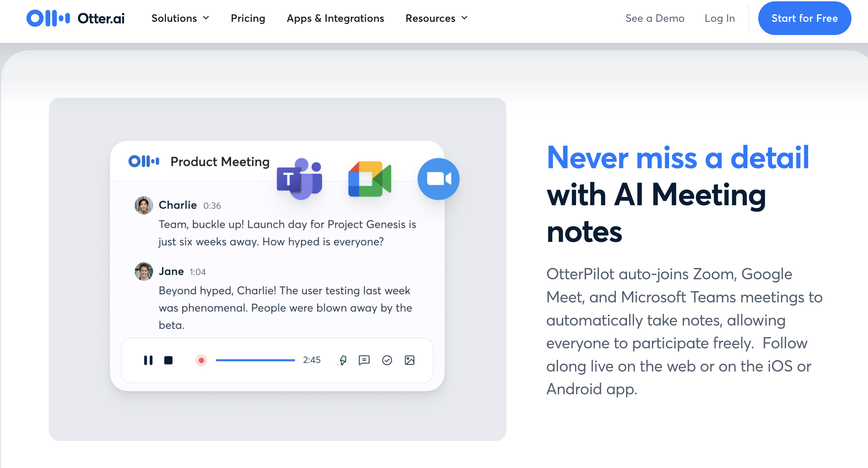Image resolution: width=868 pixels, height=468 pixels.
Task: Click Jane's 1:04 timestamp
Action: [x=197, y=272]
